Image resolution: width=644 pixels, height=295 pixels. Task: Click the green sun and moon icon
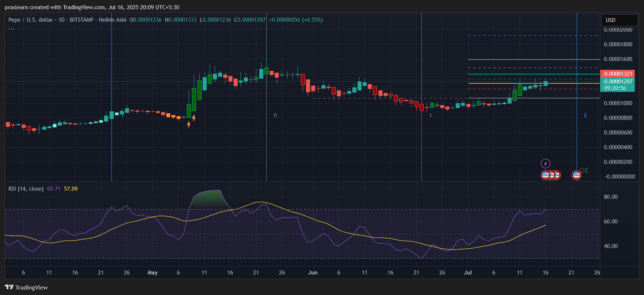[x=584, y=170]
